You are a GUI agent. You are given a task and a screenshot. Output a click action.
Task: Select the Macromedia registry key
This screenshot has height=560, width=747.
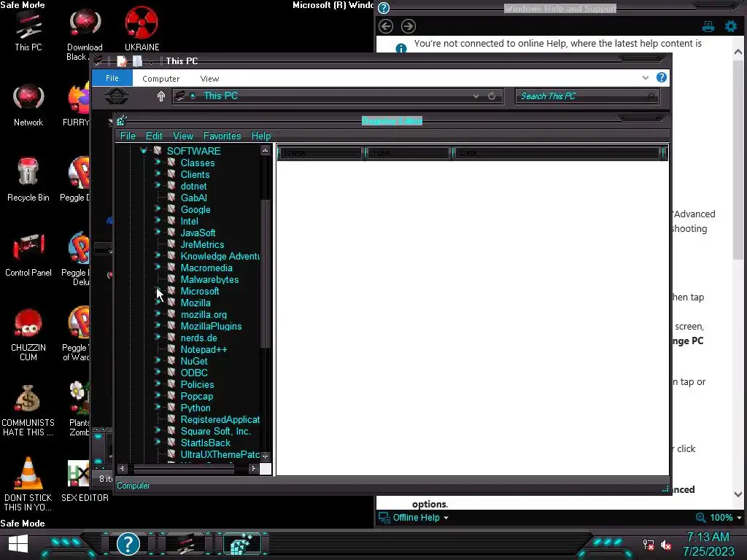pos(206,268)
